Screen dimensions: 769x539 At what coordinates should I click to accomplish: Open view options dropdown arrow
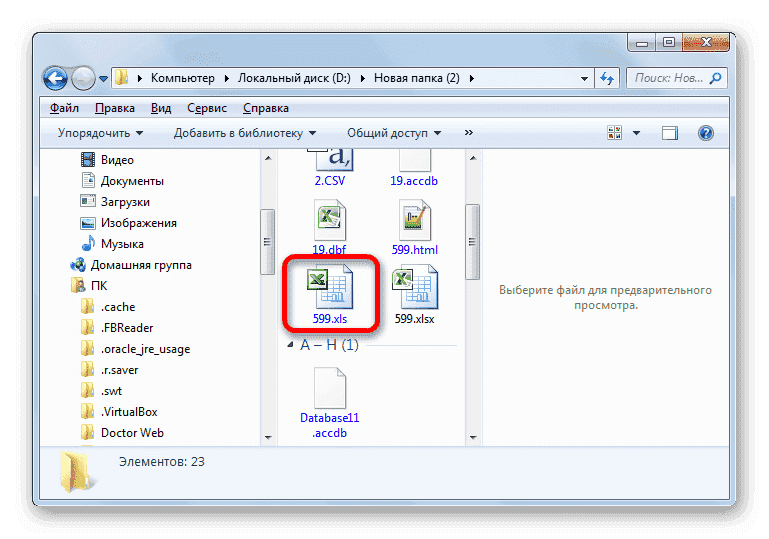(x=637, y=133)
